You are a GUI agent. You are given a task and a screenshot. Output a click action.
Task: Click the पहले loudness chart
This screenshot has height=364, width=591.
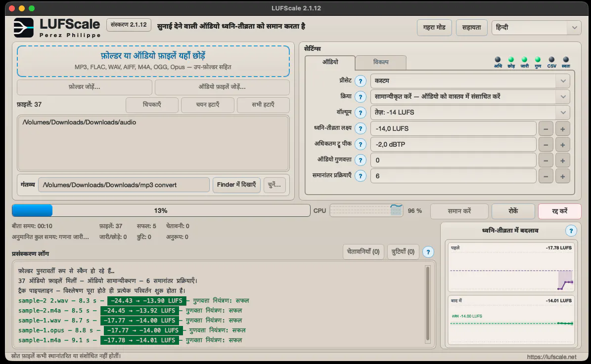[x=511, y=267]
